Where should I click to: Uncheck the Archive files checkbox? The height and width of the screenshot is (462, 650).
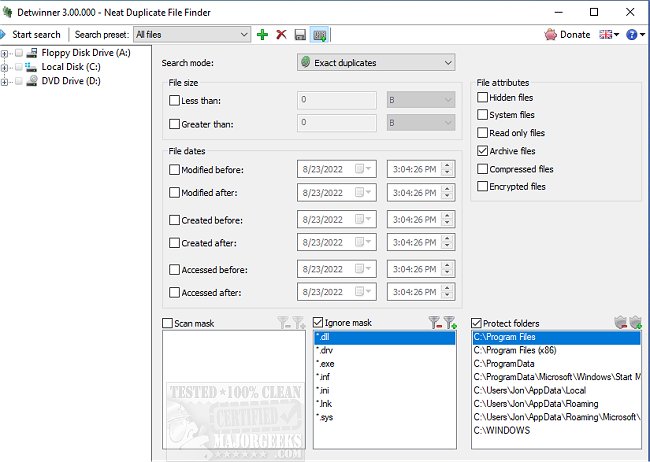point(482,151)
